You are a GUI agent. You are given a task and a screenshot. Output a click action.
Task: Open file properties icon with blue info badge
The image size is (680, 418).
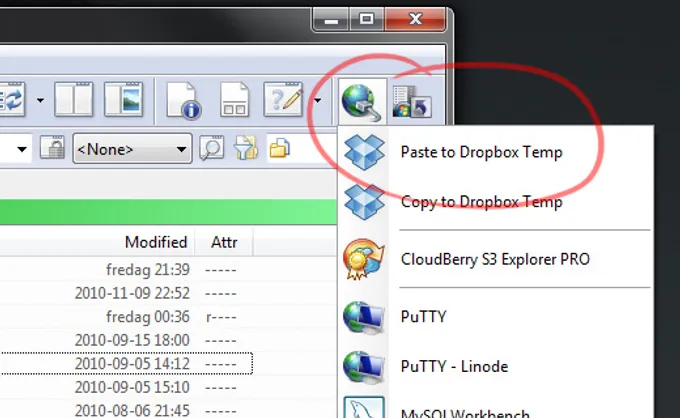(185, 100)
